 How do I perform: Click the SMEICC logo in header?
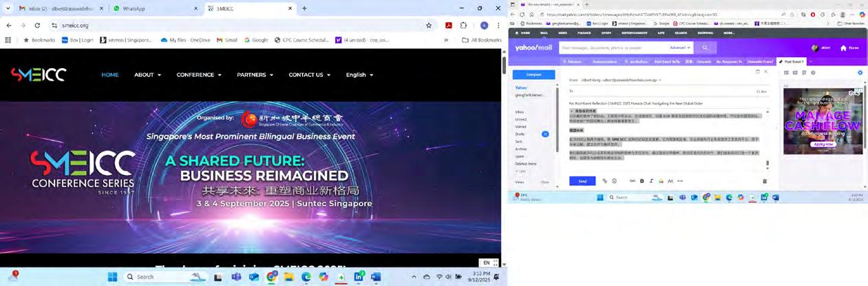[39, 74]
